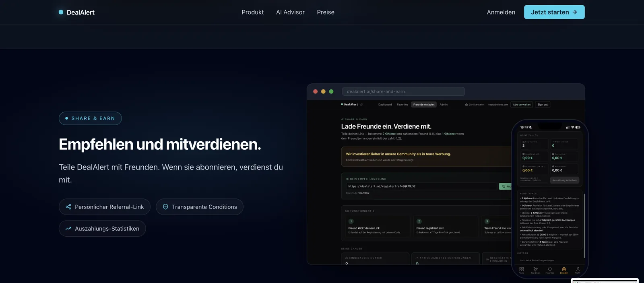
Task: Click the 'Freund registriert sich' text
Action: click(x=430, y=228)
